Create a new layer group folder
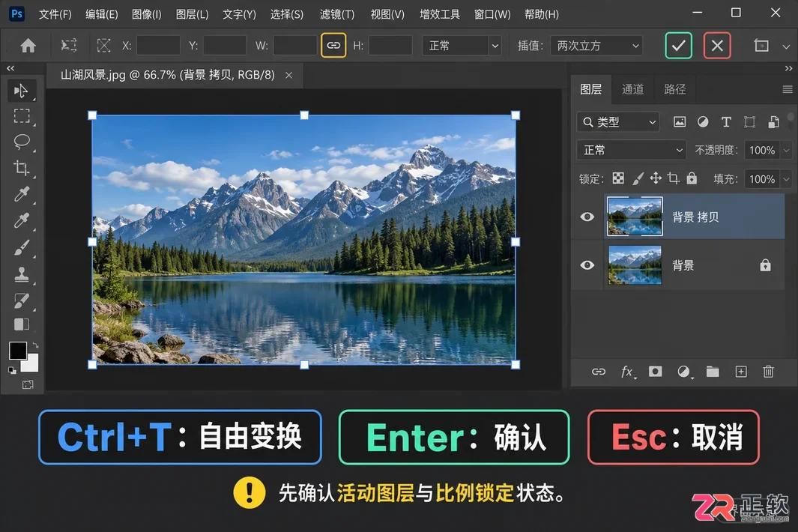The width and height of the screenshot is (798, 532). pos(713,372)
